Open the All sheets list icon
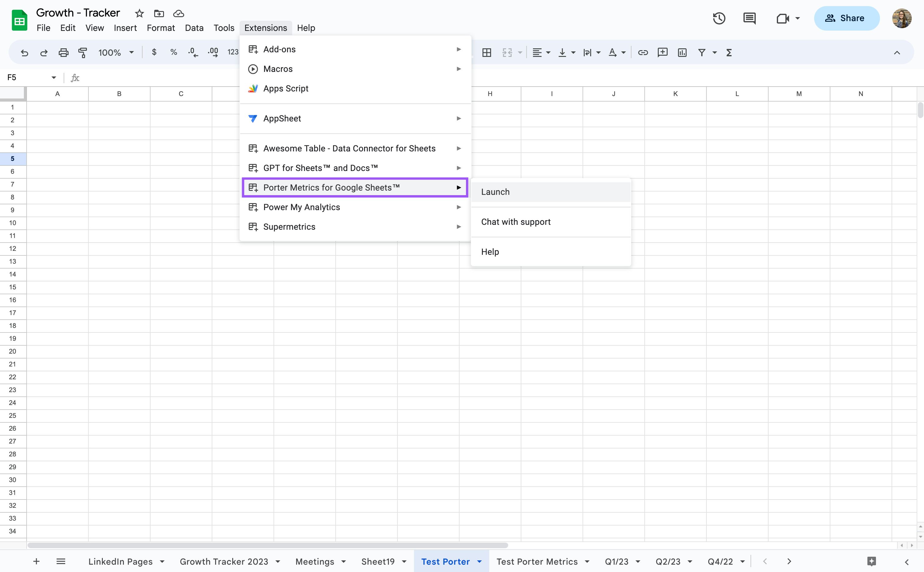Image resolution: width=924 pixels, height=572 pixels. [61, 561]
